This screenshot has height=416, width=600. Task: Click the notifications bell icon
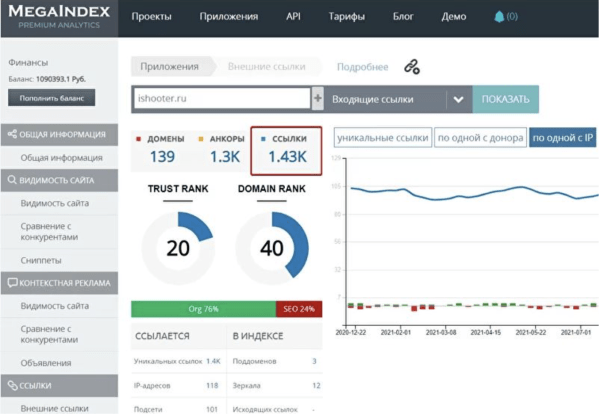[500, 17]
